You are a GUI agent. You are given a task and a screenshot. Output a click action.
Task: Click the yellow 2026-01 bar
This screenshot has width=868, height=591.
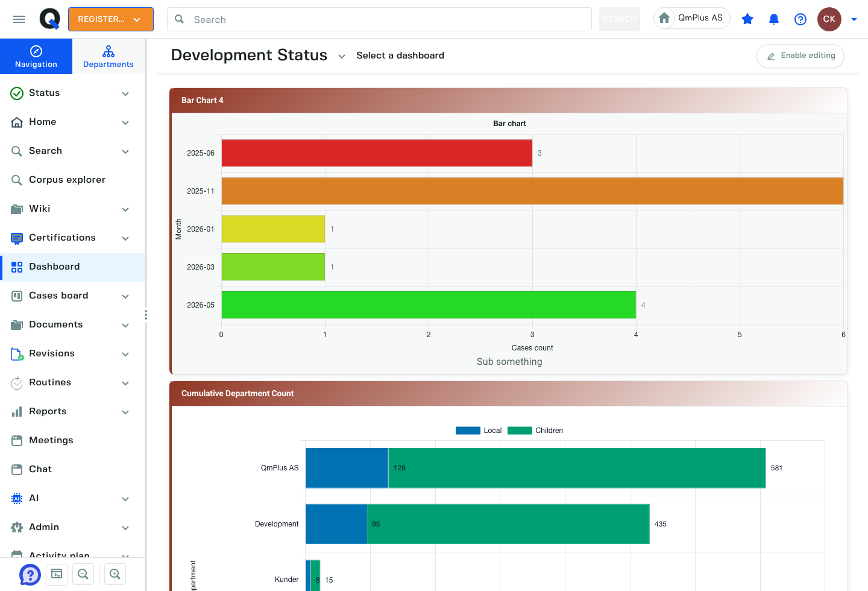273,229
